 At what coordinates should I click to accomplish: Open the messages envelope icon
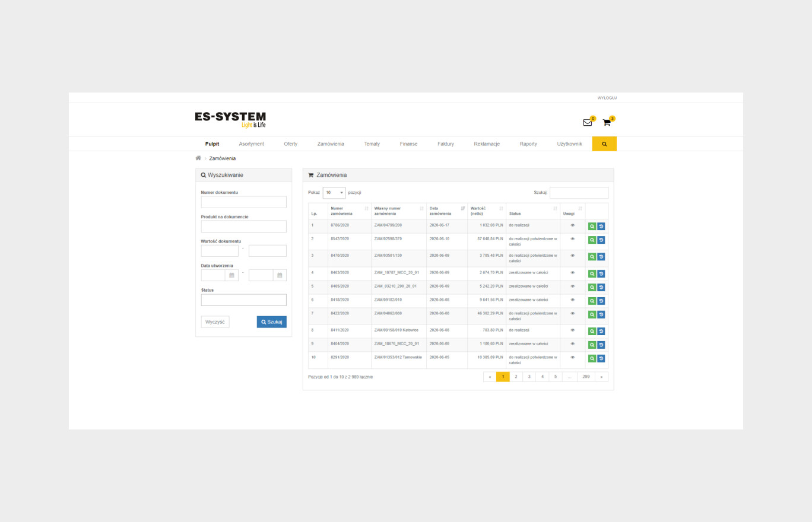587,123
